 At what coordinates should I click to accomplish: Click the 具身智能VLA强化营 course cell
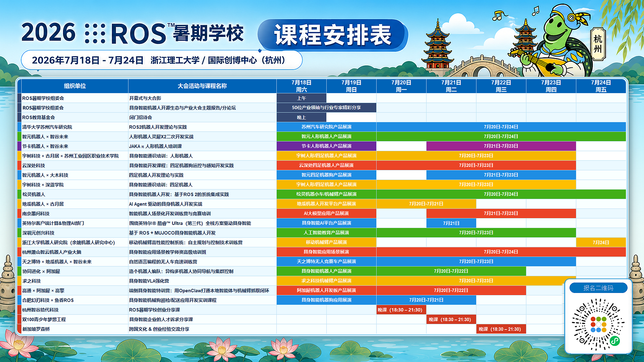[x=202, y=281]
